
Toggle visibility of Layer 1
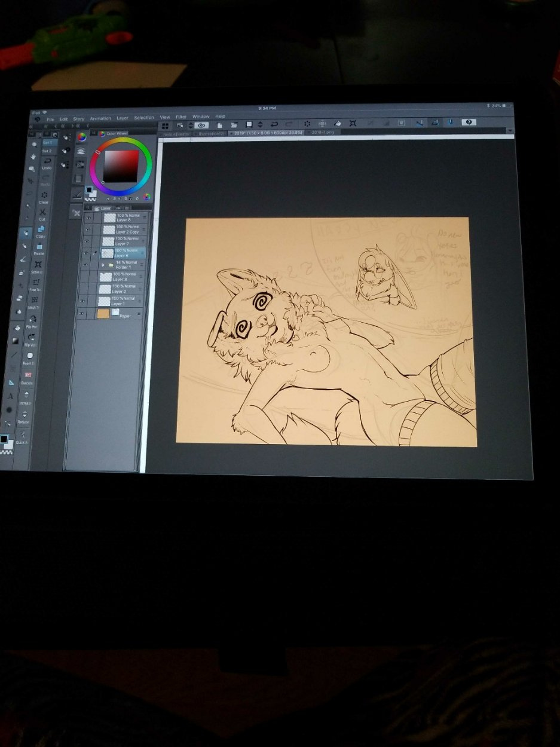coord(84,301)
